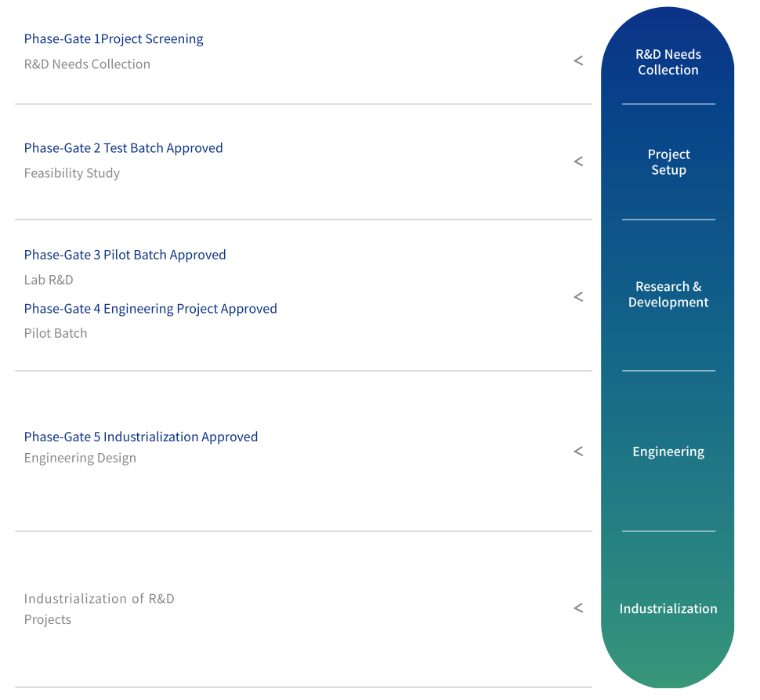Screen dimensions: 760x700
Task: Click the arrow beside the Engineering Design row
Action: click(578, 452)
